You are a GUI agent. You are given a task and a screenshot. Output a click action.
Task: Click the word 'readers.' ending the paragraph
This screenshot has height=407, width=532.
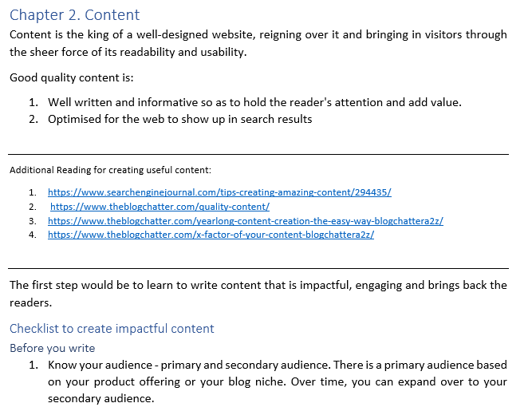tap(30, 302)
